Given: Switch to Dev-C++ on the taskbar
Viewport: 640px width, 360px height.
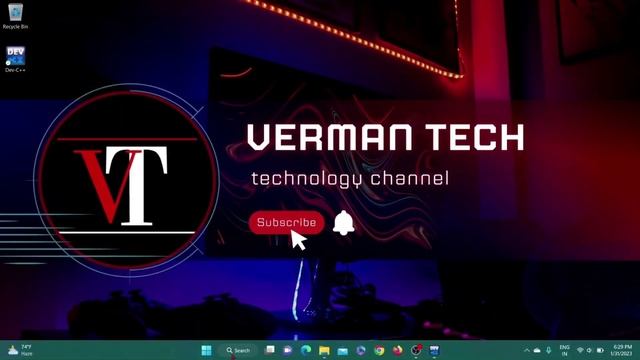Looking at the screenshot, I should tap(434, 350).
